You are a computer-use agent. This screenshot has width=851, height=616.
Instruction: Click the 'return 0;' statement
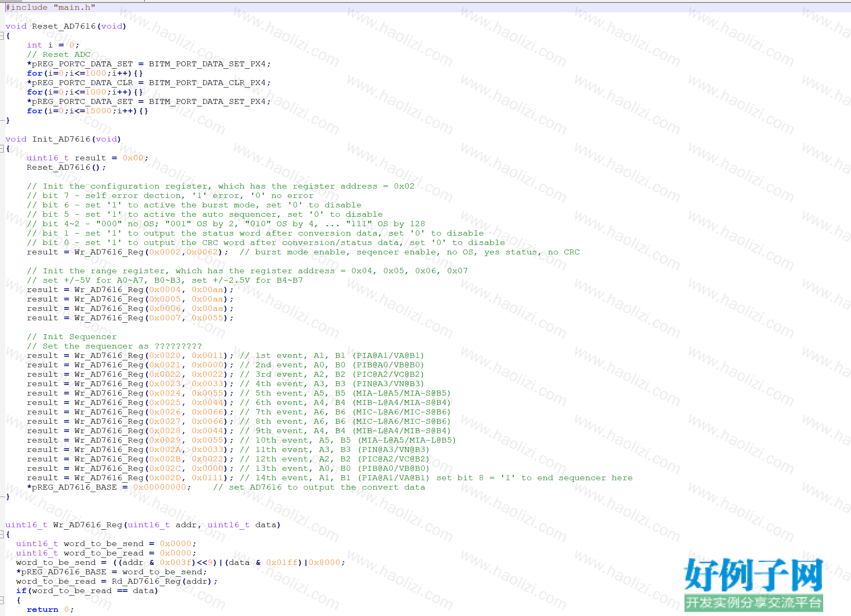pos(50,609)
